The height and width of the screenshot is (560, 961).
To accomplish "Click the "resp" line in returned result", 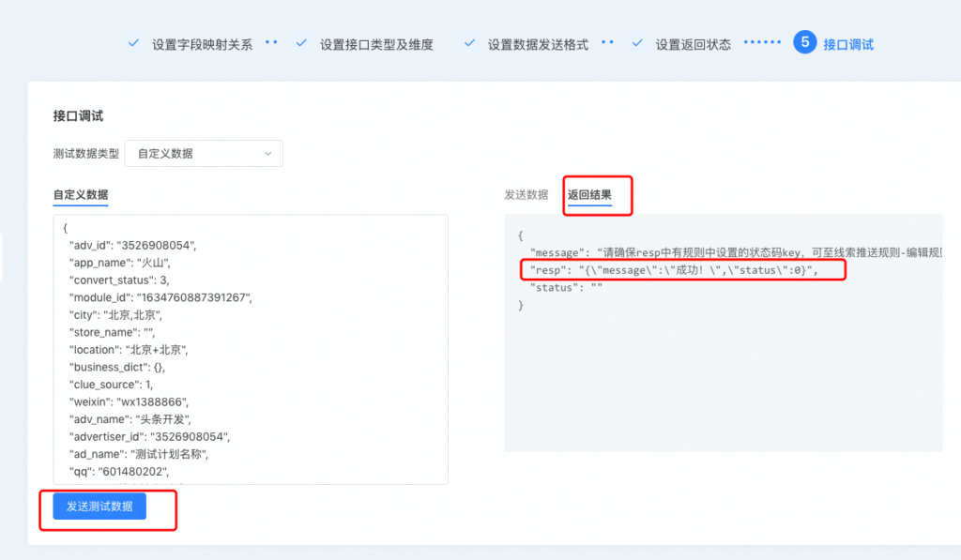I will [673, 270].
